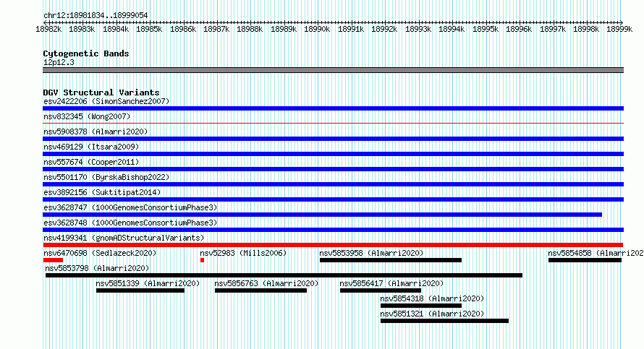
Task: Click the esv3628747 (1000GenomesConsortiumPhase3) label
Action: click(130, 207)
